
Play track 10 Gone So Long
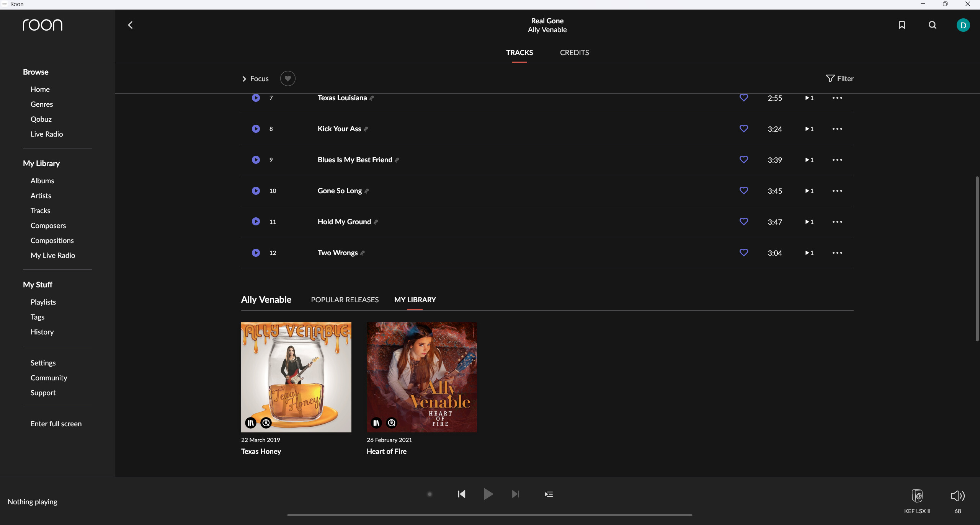pos(256,191)
